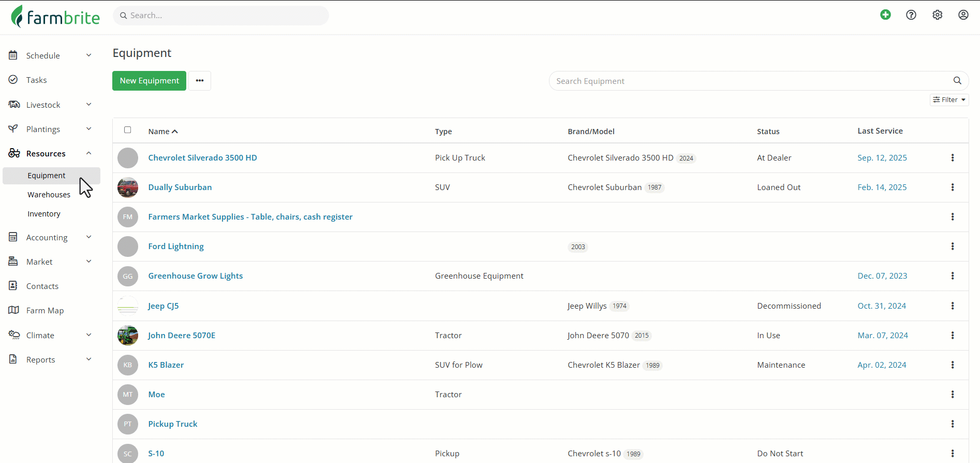The image size is (980, 463).
Task: Click the Livestock cow icon
Action: coord(14,105)
